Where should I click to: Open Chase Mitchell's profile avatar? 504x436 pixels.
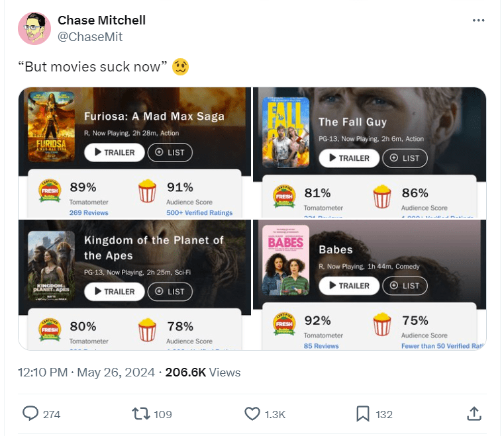[35, 28]
